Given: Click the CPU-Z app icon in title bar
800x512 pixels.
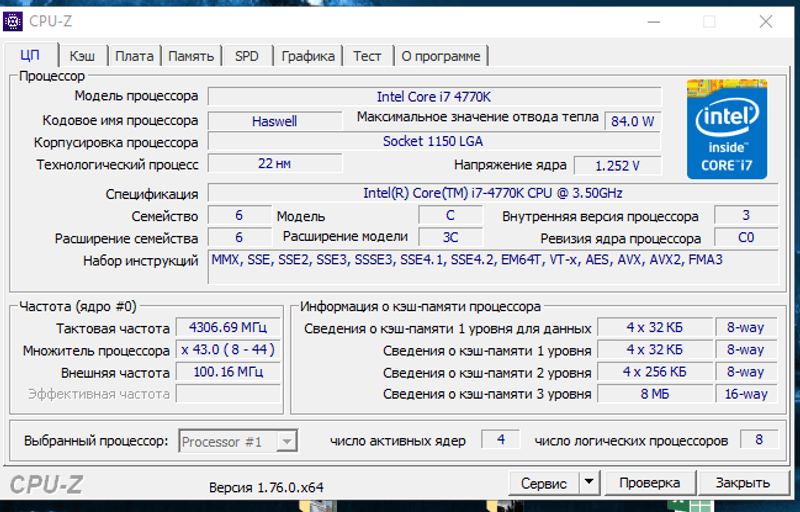Looking at the screenshot, I should [x=14, y=20].
